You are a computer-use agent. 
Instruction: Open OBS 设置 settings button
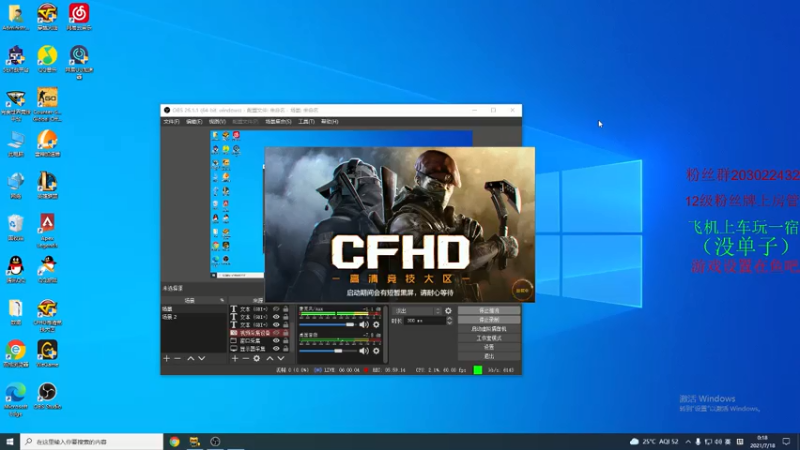[489, 347]
